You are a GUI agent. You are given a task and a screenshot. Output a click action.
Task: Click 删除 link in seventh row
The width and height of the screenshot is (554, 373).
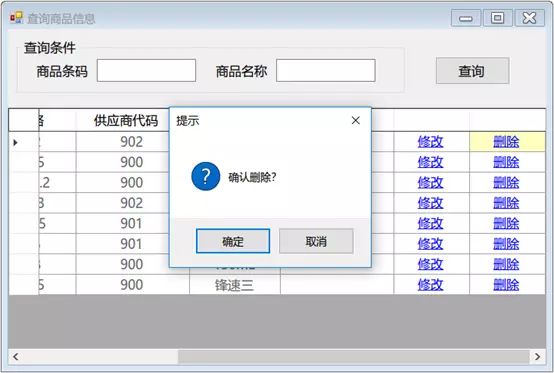point(506,265)
